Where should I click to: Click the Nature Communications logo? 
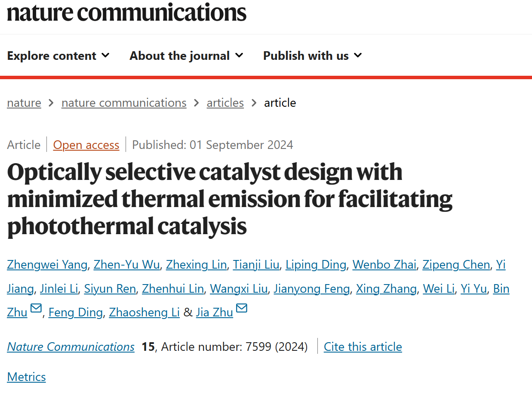coord(127,12)
